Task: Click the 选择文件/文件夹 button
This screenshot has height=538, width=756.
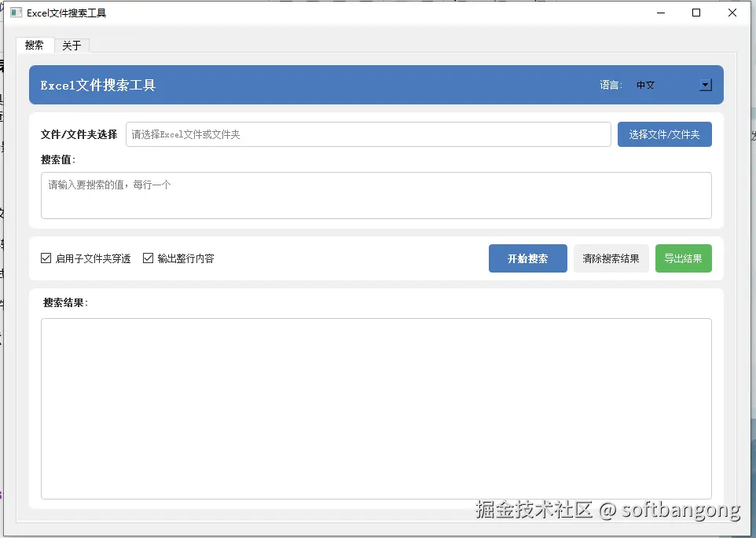Action: coord(664,134)
